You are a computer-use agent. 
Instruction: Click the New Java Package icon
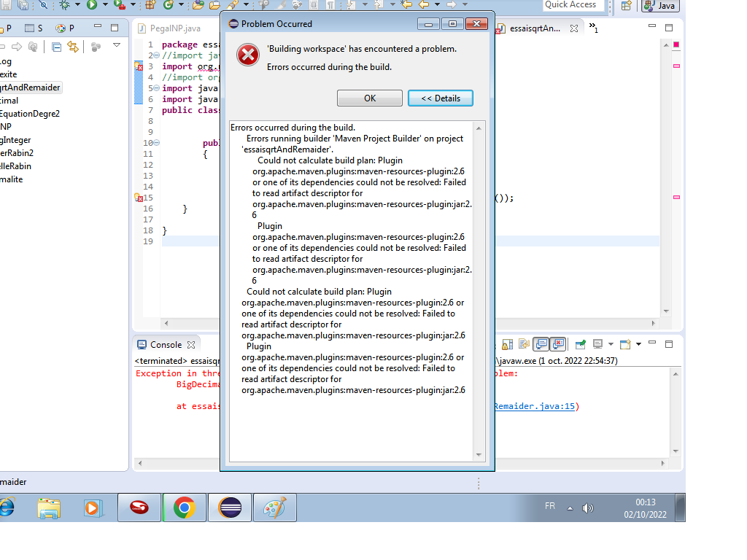pyautogui.click(x=150, y=5)
